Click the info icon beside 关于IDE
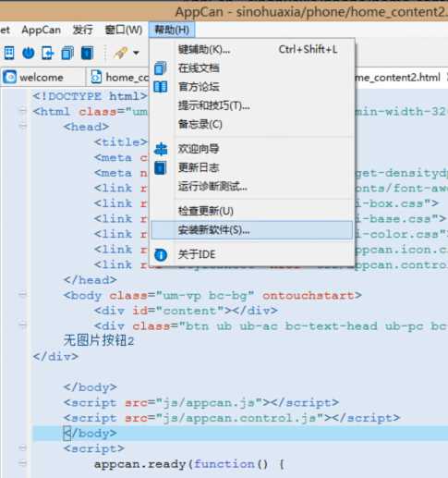This screenshot has width=448, height=478. pyautogui.click(x=161, y=255)
